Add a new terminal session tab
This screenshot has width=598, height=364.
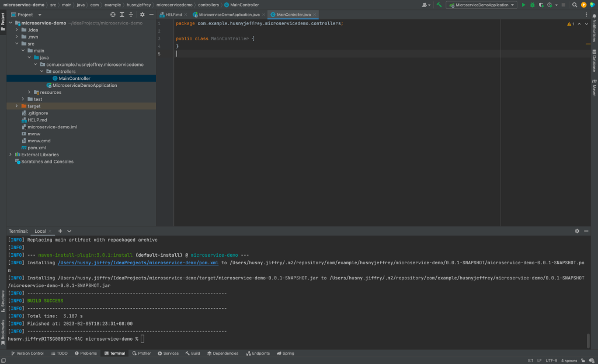point(60,231)
